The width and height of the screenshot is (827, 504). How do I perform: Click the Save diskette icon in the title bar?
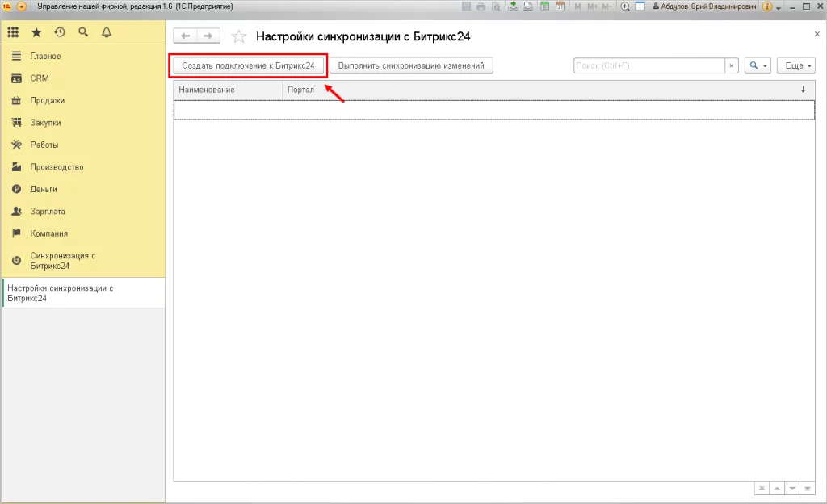[466, 6]
